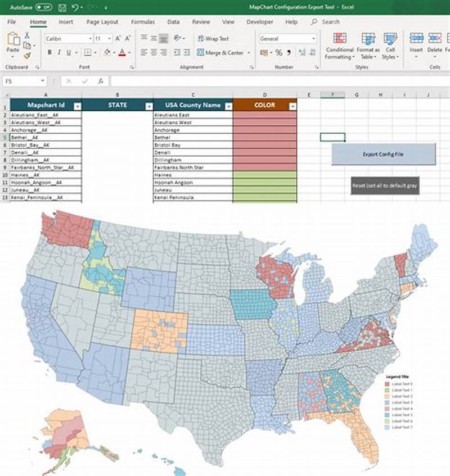450x476 pixels.
Task: Click the Italic formatting toggle
Action: (60, 51)
